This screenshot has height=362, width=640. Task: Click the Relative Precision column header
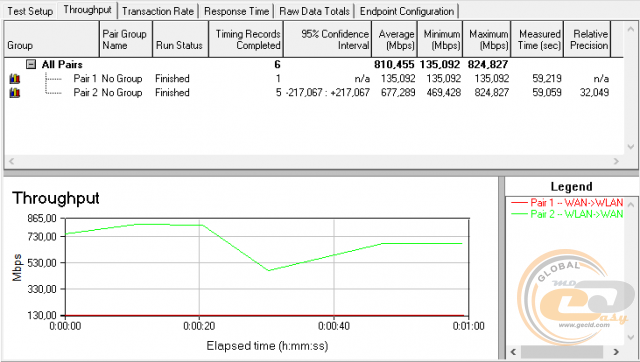(x=587, y=39)
